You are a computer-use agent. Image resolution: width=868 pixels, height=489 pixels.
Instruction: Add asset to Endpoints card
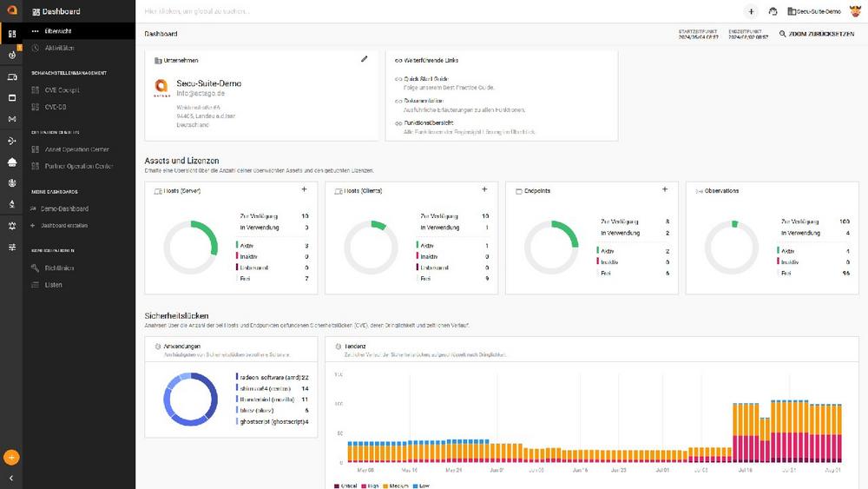(665, 189)
